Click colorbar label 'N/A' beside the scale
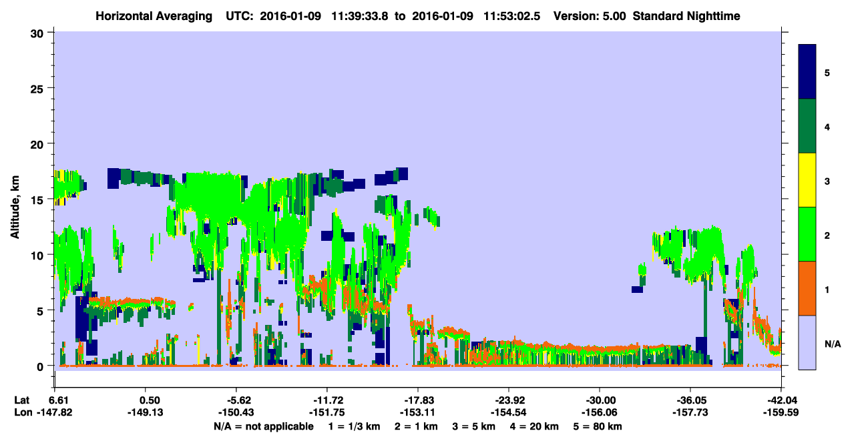The height and width of the screenshot is (445, 868). pyautogui.click(x=832, y=344)
